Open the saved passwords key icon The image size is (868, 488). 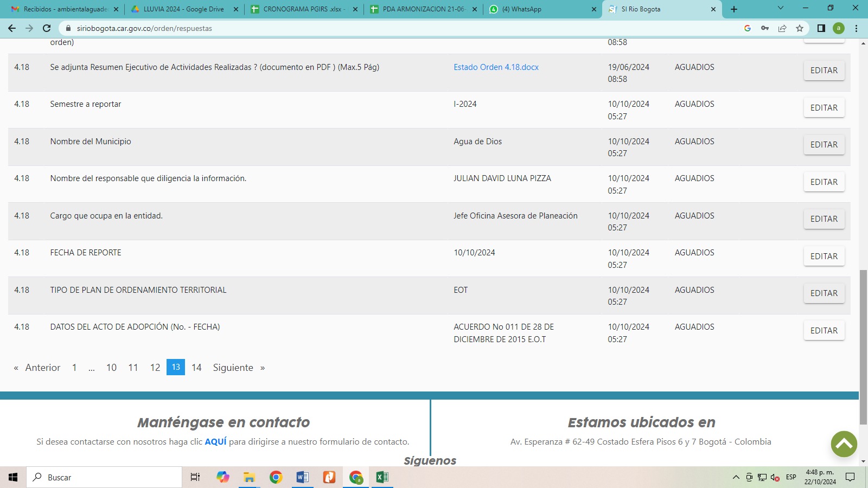(x=764, y=28)
